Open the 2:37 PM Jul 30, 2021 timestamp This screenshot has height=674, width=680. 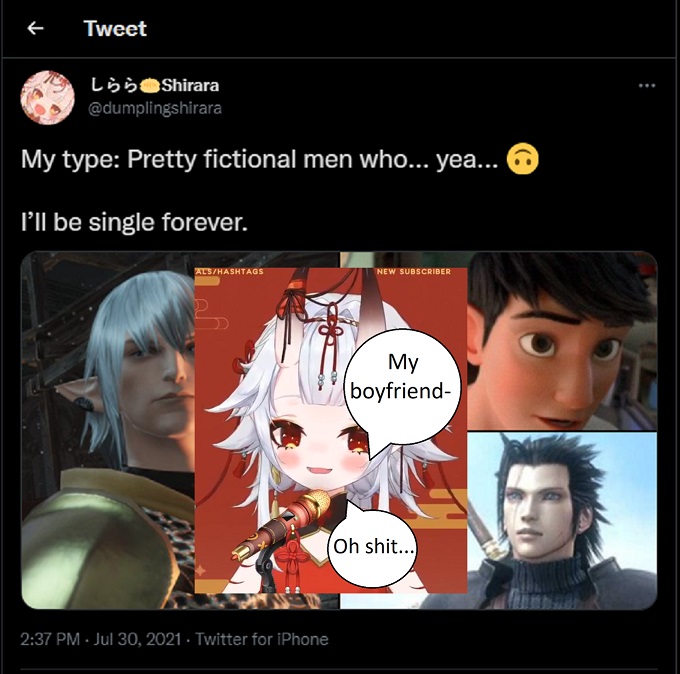click(x=101, y=639)
